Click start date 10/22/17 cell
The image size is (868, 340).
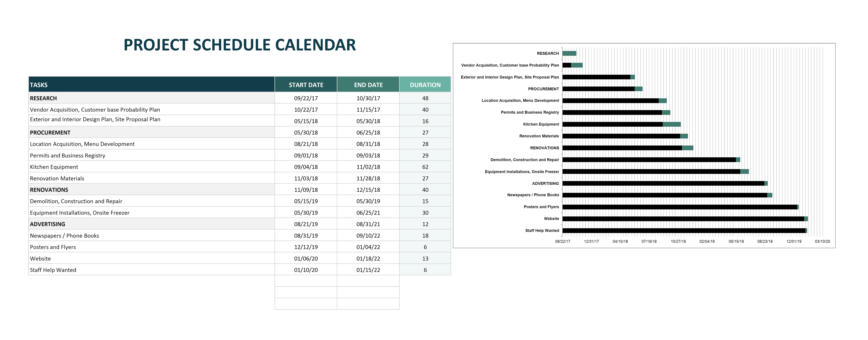306,109
